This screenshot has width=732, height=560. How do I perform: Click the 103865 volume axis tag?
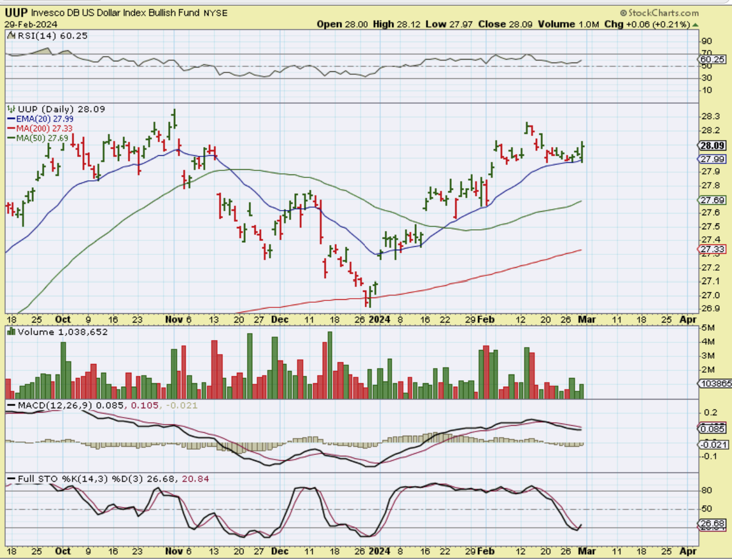click(x=714, y=383)
